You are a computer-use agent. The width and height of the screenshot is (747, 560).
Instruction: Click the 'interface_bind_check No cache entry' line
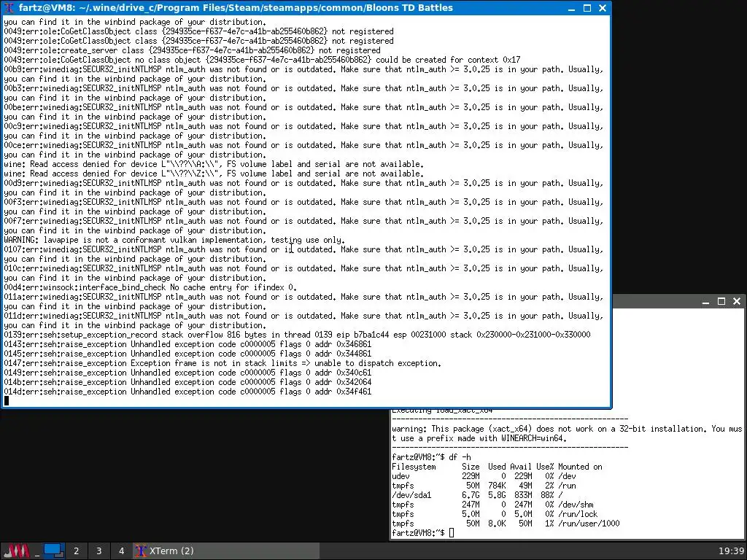point(150,287)
